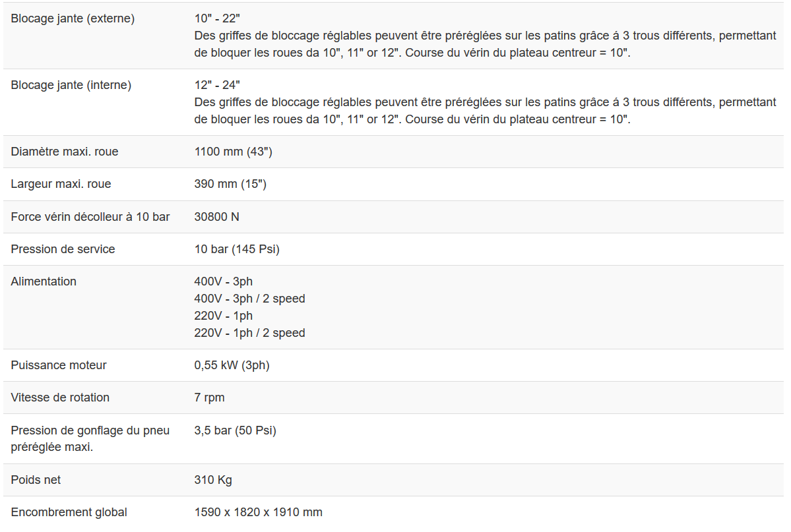Viewport: 791px width, 532px height.
Task: Click the "Blocage jante (externe)" label
Action: click(x=73, y=18)
